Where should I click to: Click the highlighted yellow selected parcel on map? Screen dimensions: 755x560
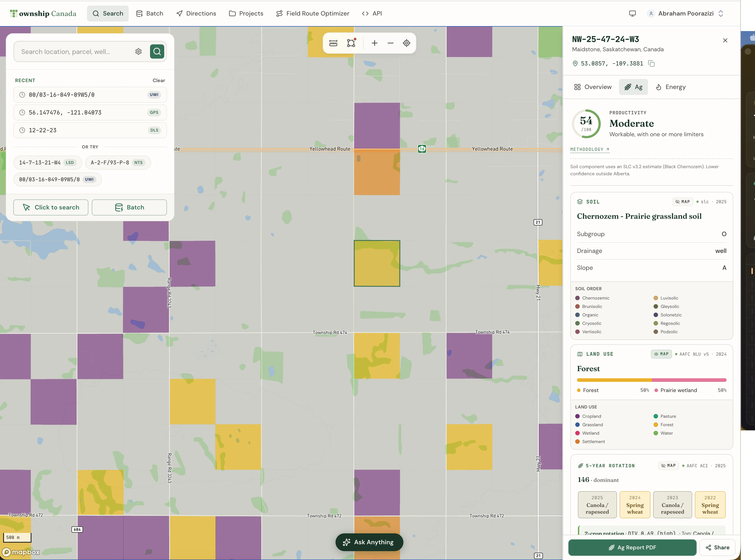point(377,263)
